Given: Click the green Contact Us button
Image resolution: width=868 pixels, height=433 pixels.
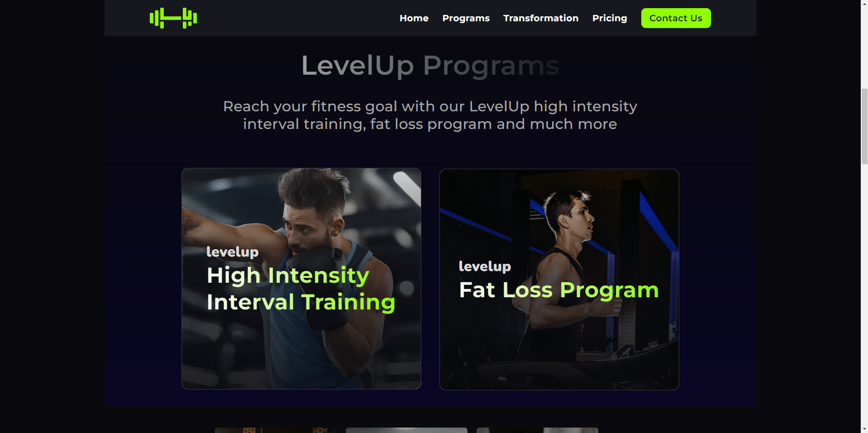Looking at the screenshot, I should (x=676, y=18).
